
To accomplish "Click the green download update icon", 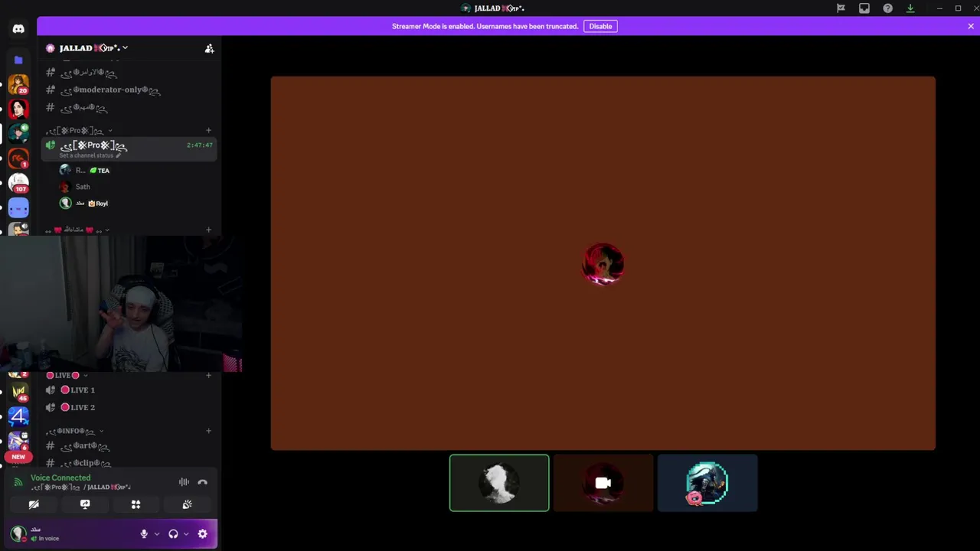I will coord(910,8).
